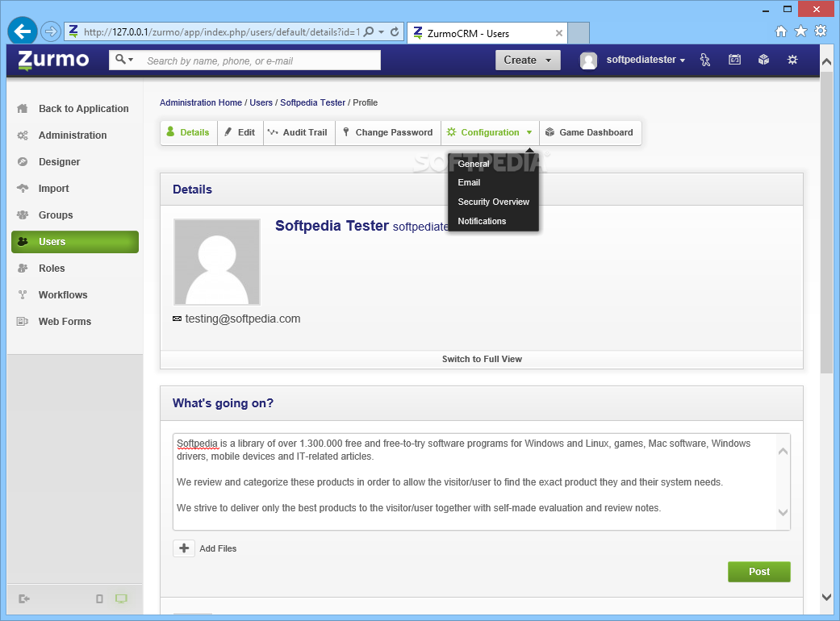The height and width of the screenshot is (621, 840).
Task: Open the Edit tab
Action: tap(240, 133)
